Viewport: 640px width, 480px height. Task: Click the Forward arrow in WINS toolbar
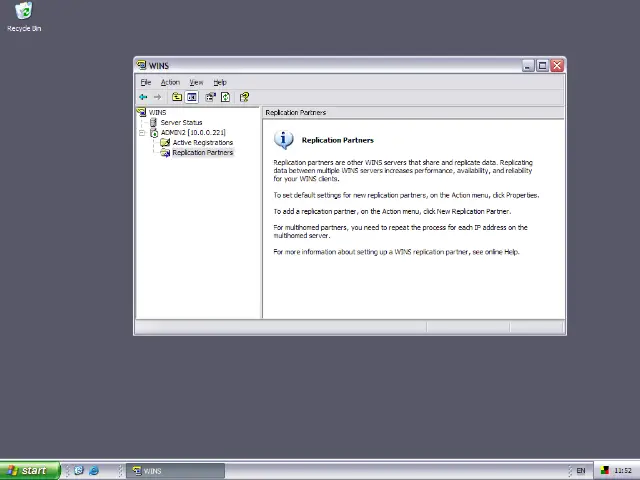click(158, 97)
